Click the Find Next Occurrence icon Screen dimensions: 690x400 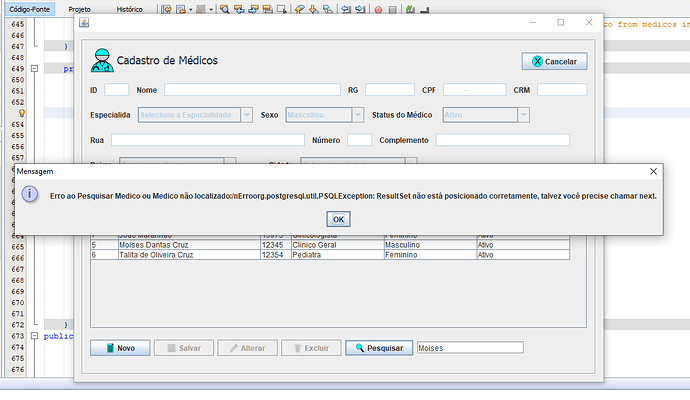[x=253, y=9]
